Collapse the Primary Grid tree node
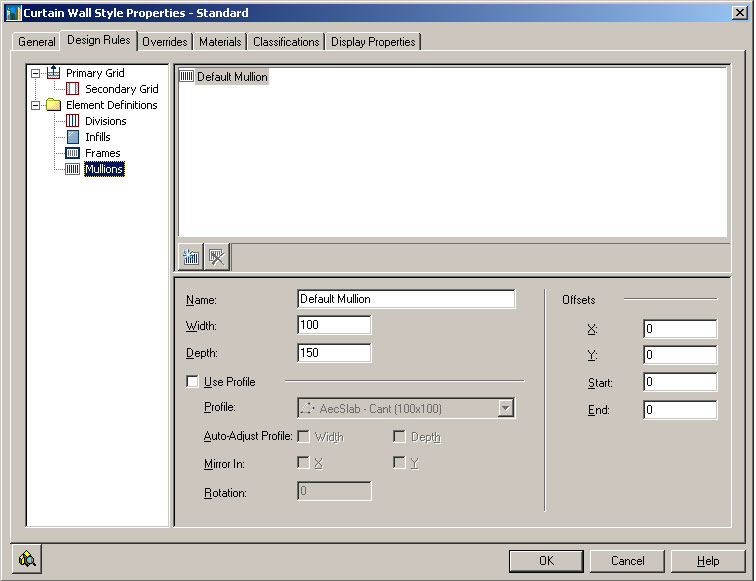This screenshot has height=581, width=756. (x=35, y=73)
